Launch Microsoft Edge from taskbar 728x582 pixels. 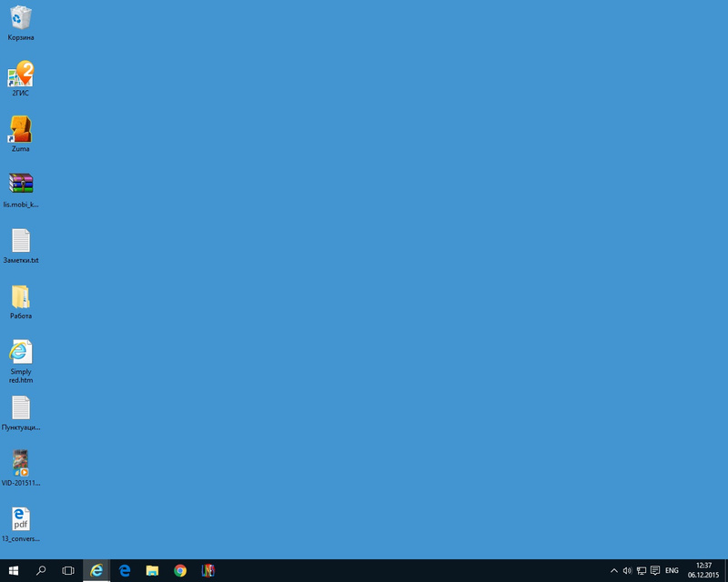(125, 570)
